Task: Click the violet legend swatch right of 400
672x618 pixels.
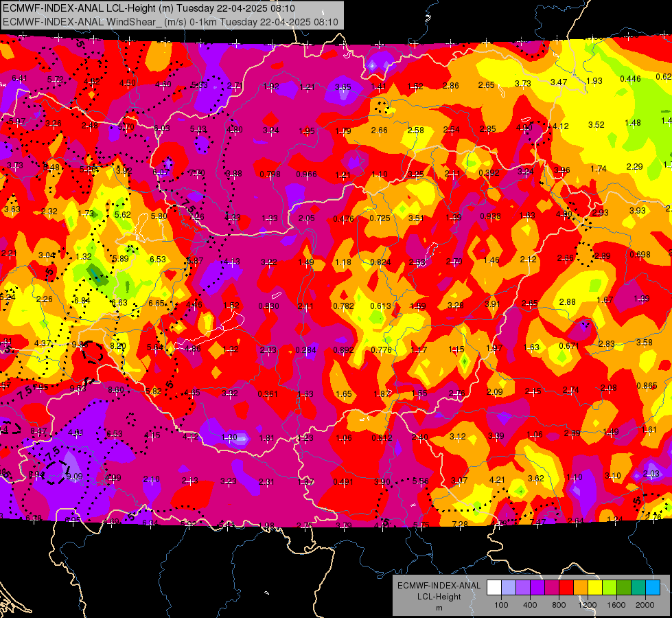Action: (x=537, y=588)
